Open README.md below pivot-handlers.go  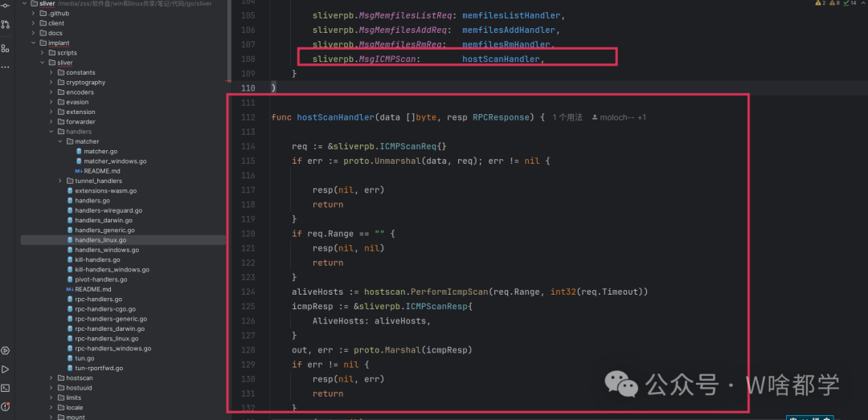coord(93,289)
